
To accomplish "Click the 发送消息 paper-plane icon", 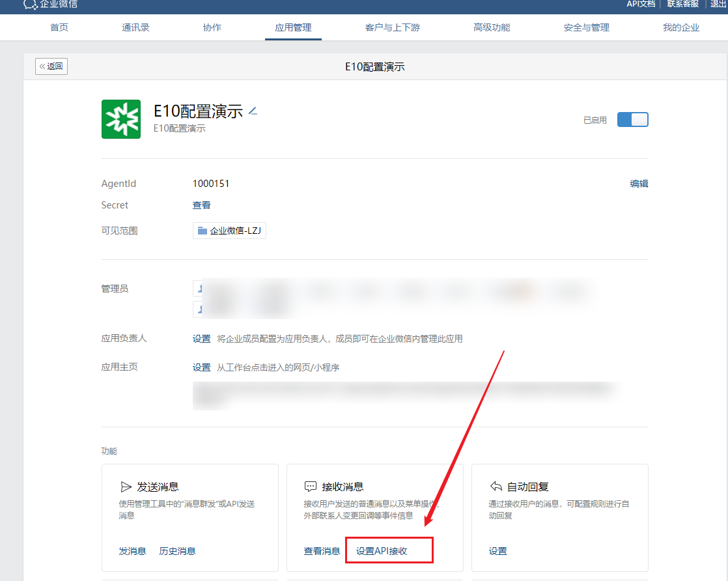I will pyautogui.click(x=126, y=487).
